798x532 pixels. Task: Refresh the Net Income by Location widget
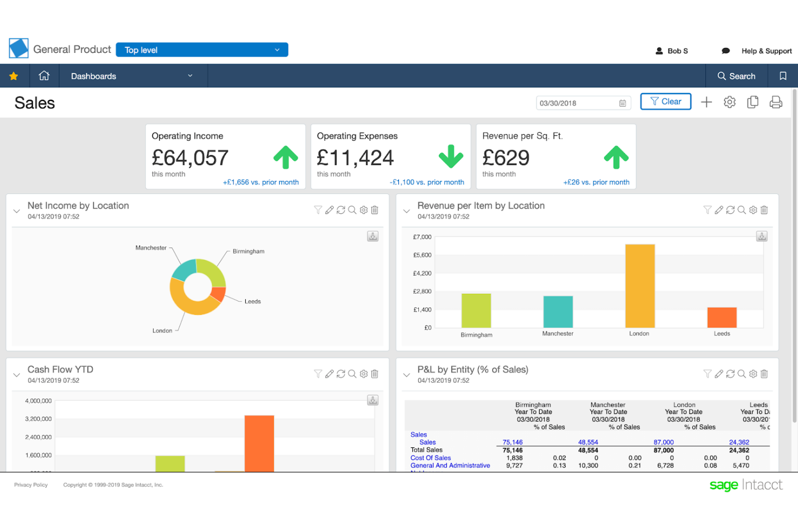(x=341, y=210)
